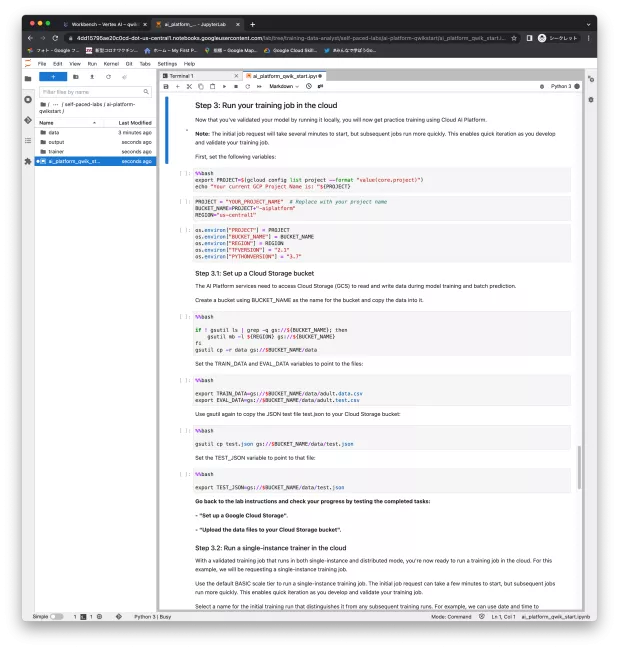This screenshot has width=619, height=650.
Task: Open the Settings menu
Action: click(x=167, y=64)
